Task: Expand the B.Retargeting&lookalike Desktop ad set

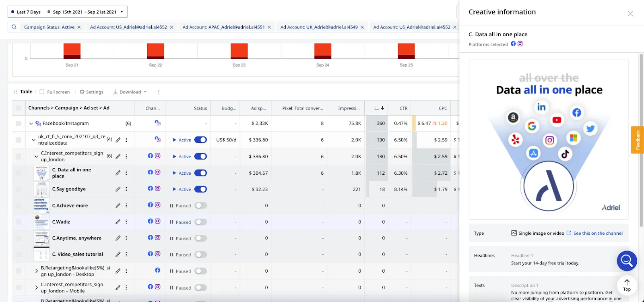Action: click(36, 271)
